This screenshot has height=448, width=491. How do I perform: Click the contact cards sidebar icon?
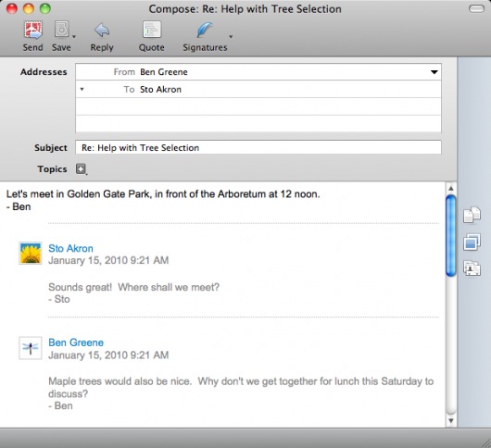[472, 268]
